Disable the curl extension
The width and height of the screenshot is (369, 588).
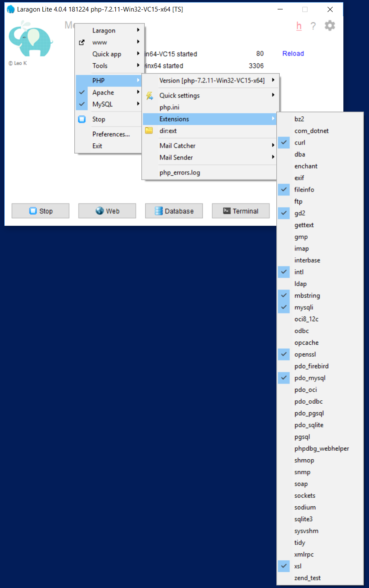tap(300, 142)
